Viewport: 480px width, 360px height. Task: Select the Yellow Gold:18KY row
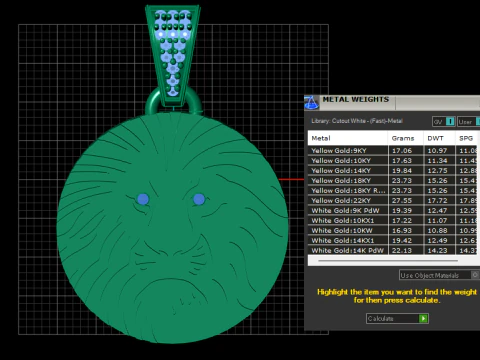tap(392, 180)
